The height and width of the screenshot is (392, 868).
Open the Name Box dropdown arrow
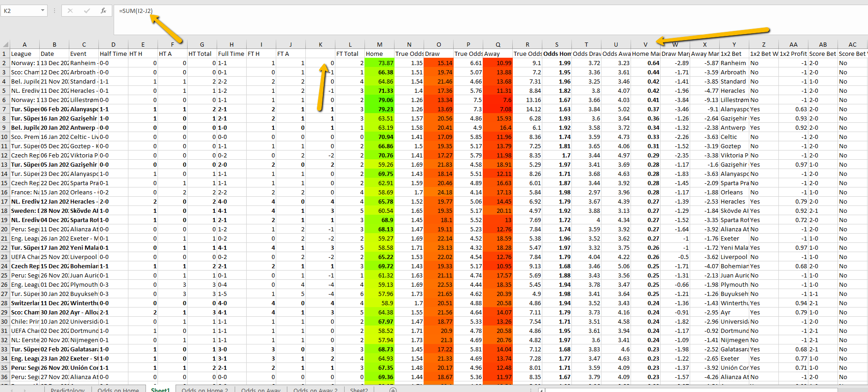(42, 11)
